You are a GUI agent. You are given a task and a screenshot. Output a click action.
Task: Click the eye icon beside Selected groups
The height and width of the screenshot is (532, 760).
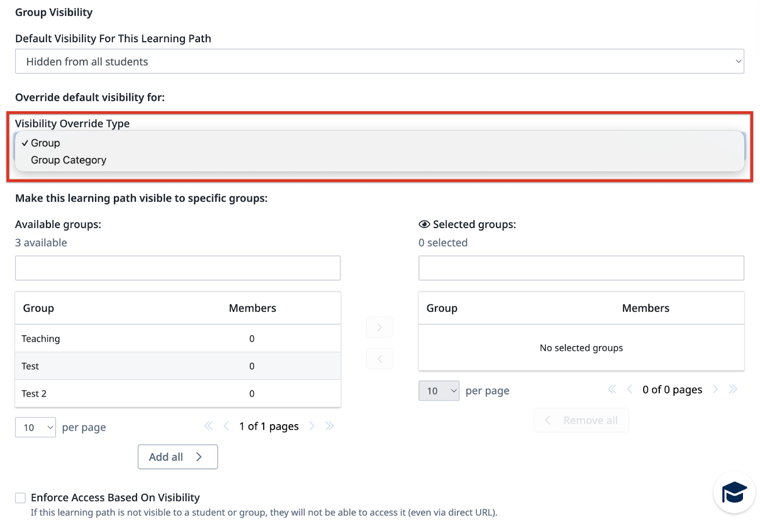(x=424, y=224)
